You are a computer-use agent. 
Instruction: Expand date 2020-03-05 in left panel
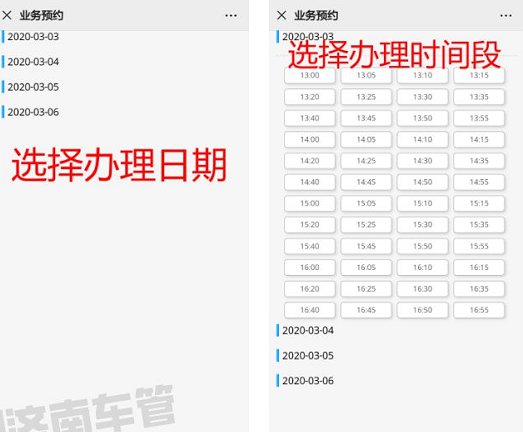tap(33, 87)
